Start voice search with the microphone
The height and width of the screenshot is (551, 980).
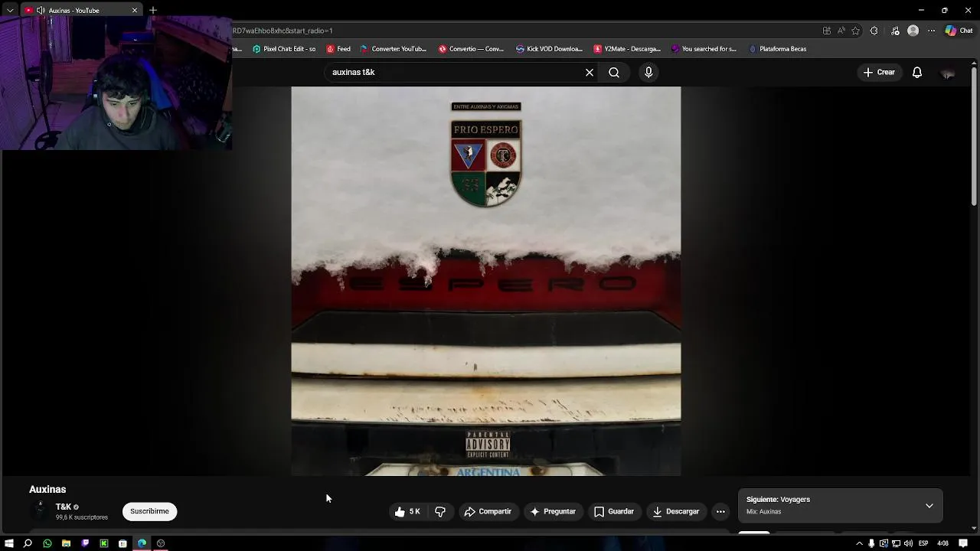click(x=648, y=72)
